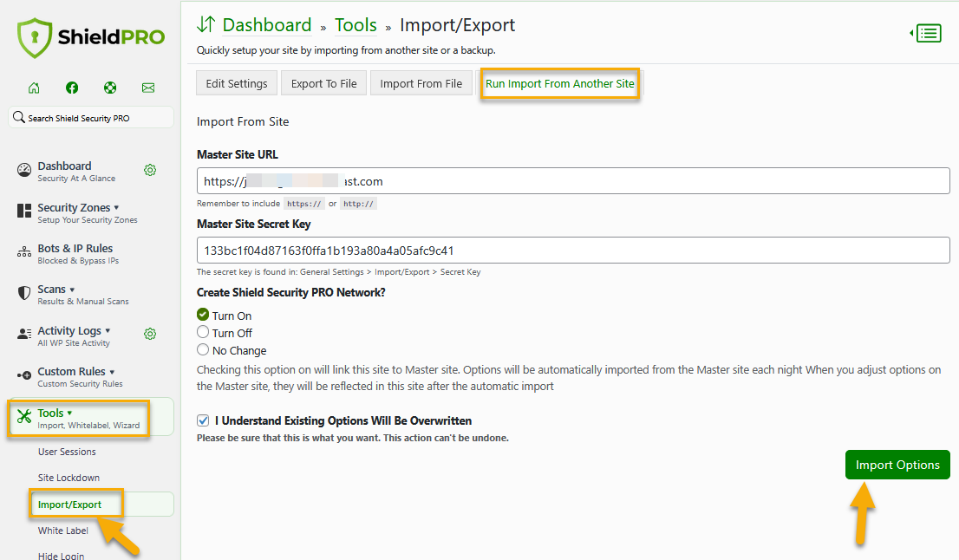Click the search magnifier icon
This screenshot has height=560, width=959.
click(x=19, y=117)
